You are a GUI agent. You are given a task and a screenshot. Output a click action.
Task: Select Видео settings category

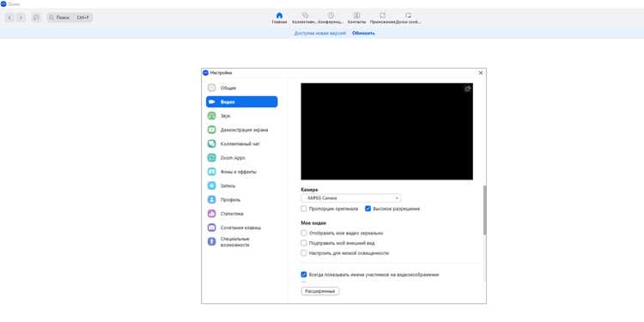pos(241,102)
